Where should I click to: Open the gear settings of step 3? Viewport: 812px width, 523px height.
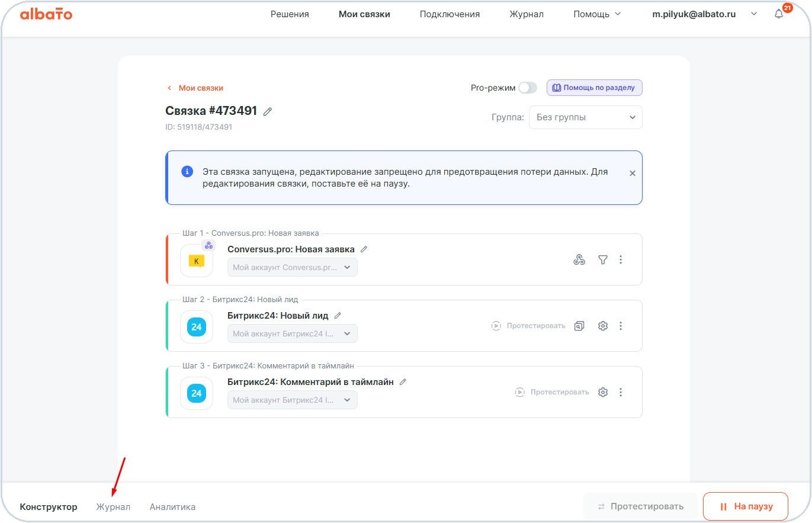[603, 392]
